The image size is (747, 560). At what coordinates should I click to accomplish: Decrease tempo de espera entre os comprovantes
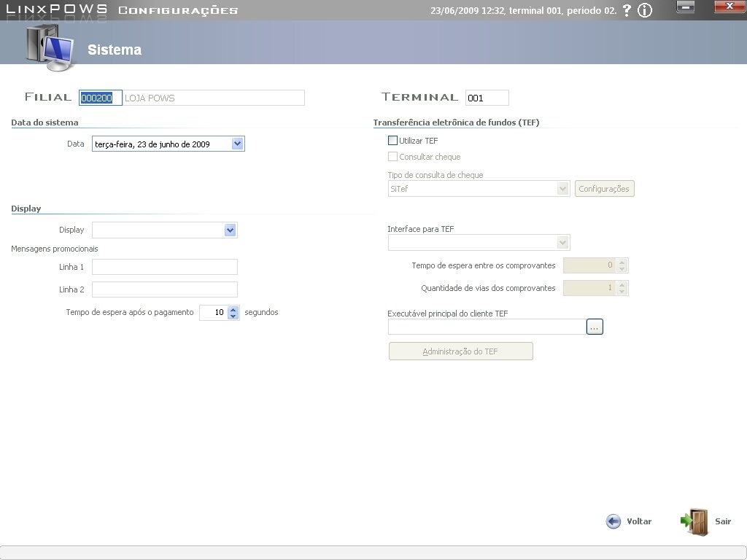point(622,268)
